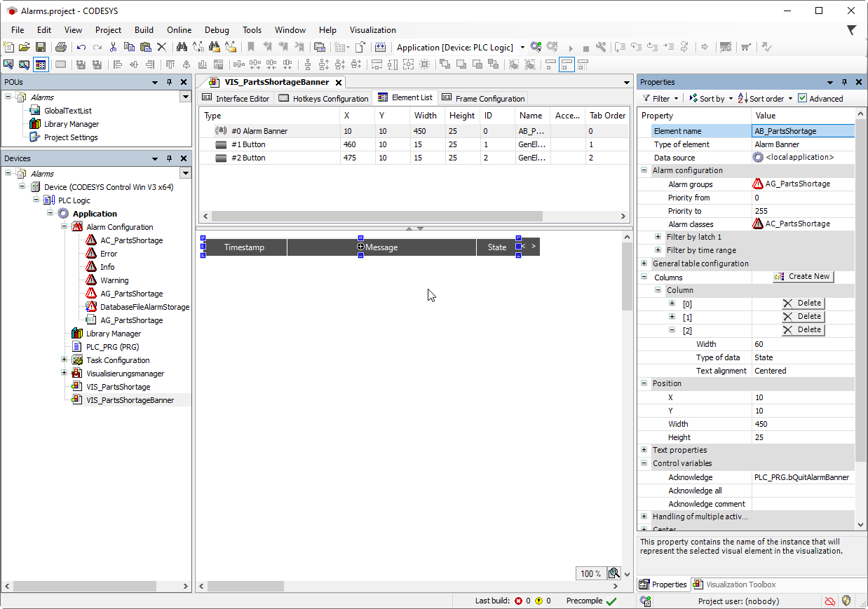Open the Visualization menu
This screenshot has width=868, height=609.
[372, 30]
